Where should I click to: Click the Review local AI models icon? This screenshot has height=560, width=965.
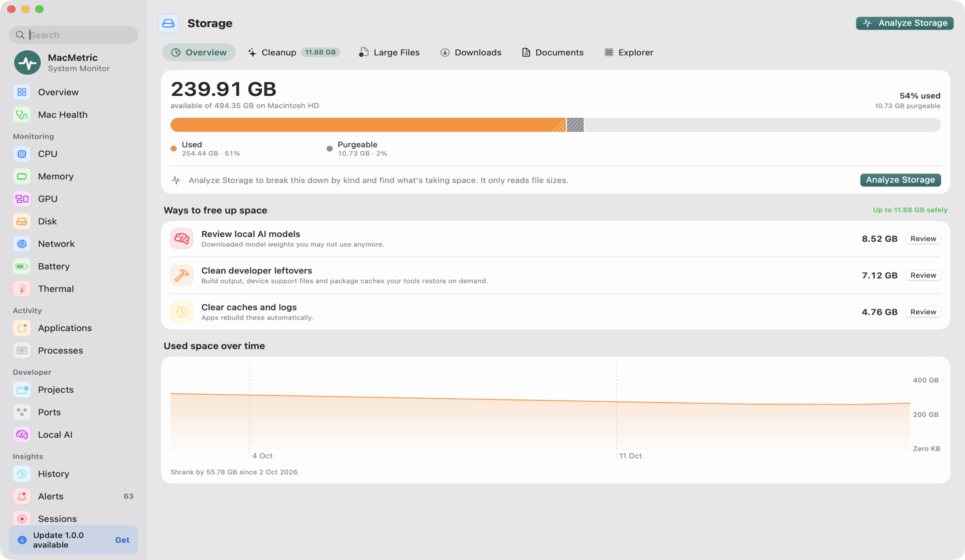click(181, 239)
